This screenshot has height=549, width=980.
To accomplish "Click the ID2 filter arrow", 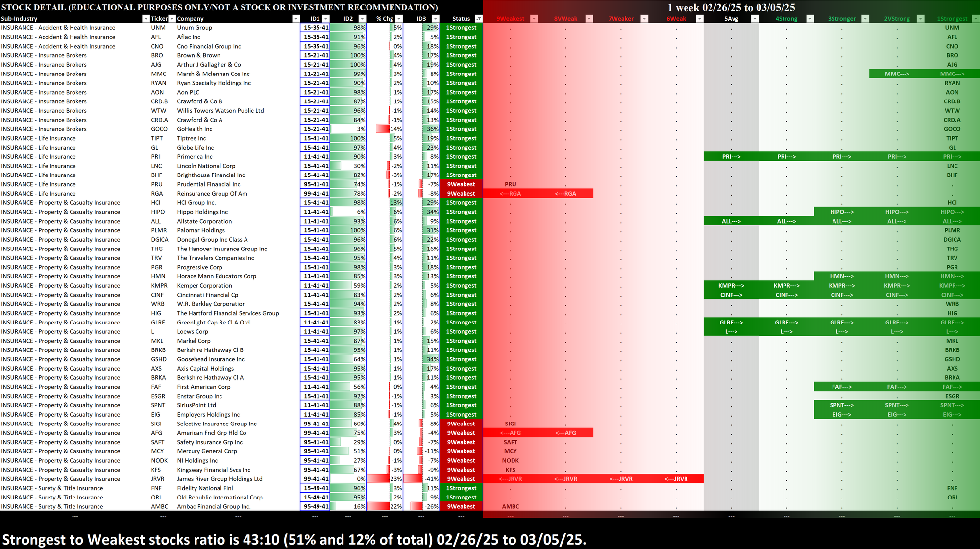I will tap(362, 19).
